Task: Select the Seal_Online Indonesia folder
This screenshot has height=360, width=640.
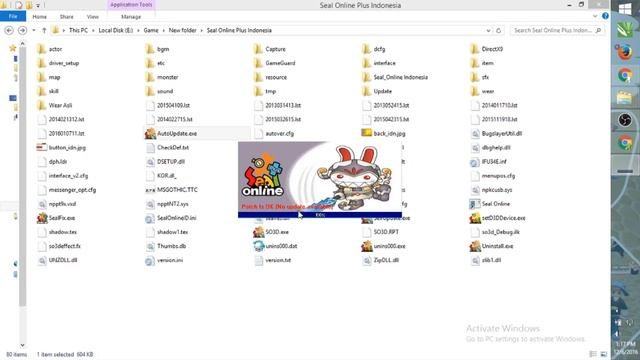Action: coord(395,77)
